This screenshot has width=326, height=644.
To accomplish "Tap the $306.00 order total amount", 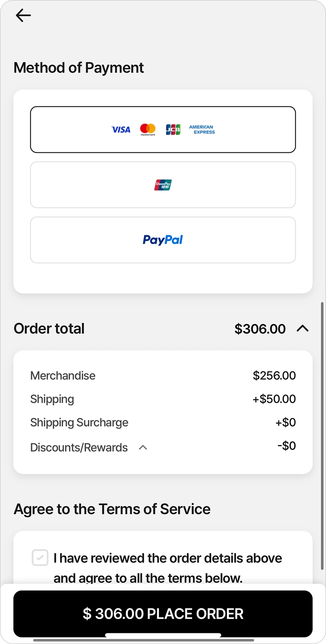I will [260, 329].
